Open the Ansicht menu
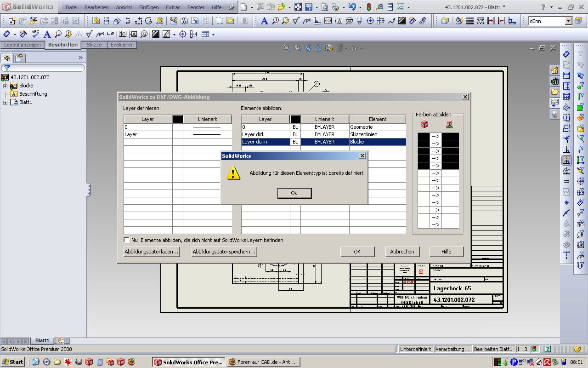The image size is (588, 368). [124, 7]
